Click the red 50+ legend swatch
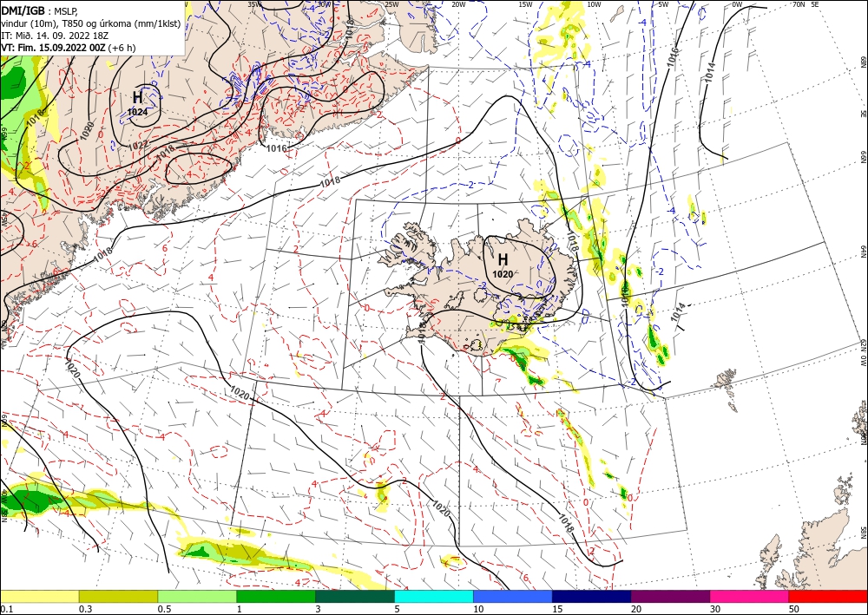 pyautogui.click(x=828, y=596)
